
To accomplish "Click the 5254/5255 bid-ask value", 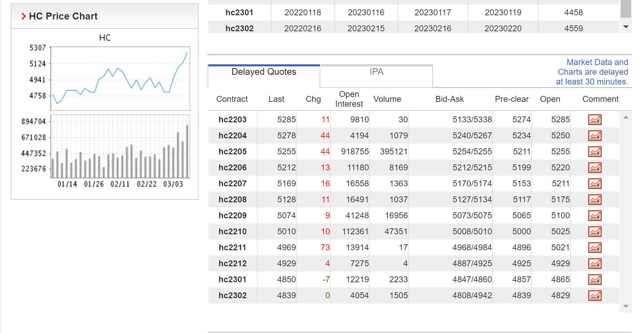I will pos(472,152).
